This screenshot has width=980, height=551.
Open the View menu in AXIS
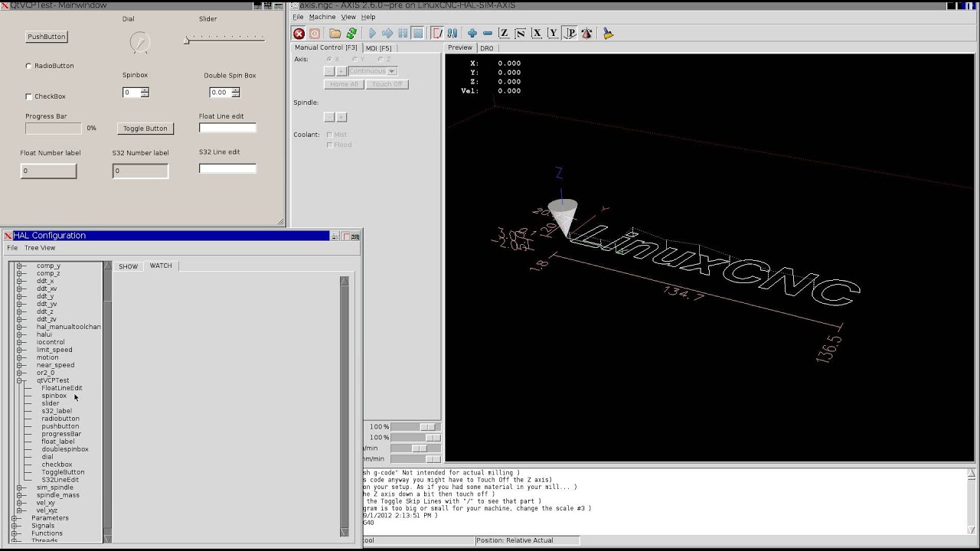click(348, 17)
